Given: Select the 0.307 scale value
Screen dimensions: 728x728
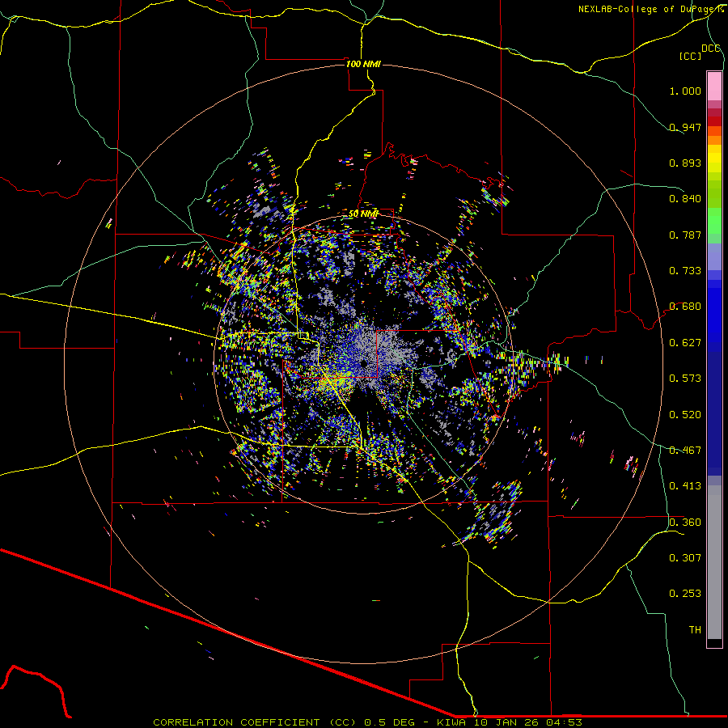Looking at the screenshot, I should (x=685, y=558).
